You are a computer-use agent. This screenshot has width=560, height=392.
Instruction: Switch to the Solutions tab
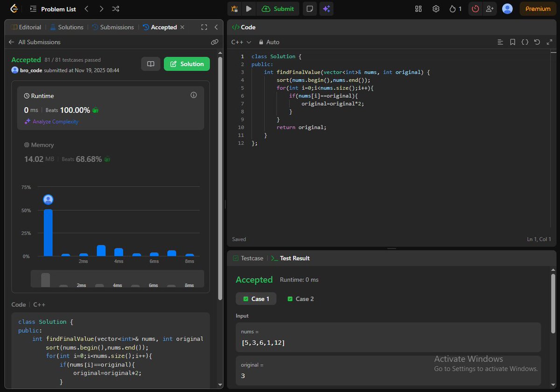[x=70, y=27]
